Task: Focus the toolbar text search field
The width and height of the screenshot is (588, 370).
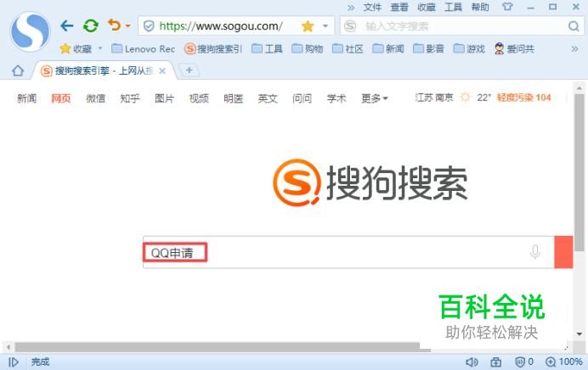Action: [x=463, y=26]
